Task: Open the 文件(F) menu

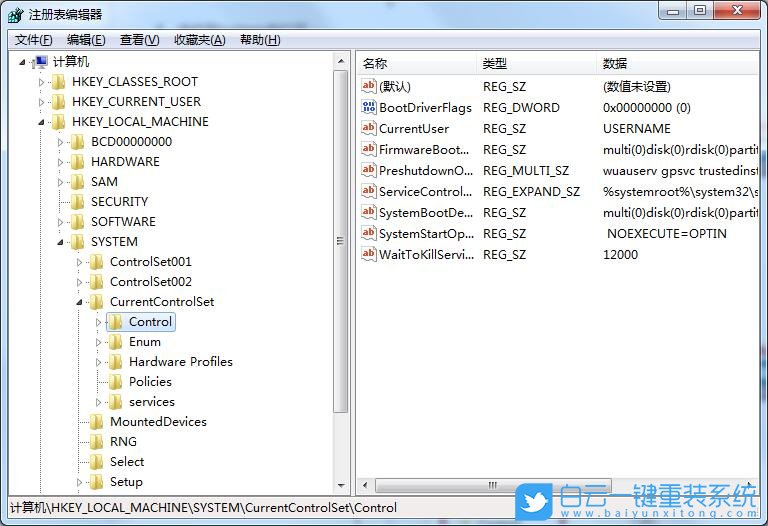Action: (x=33, y=40)
